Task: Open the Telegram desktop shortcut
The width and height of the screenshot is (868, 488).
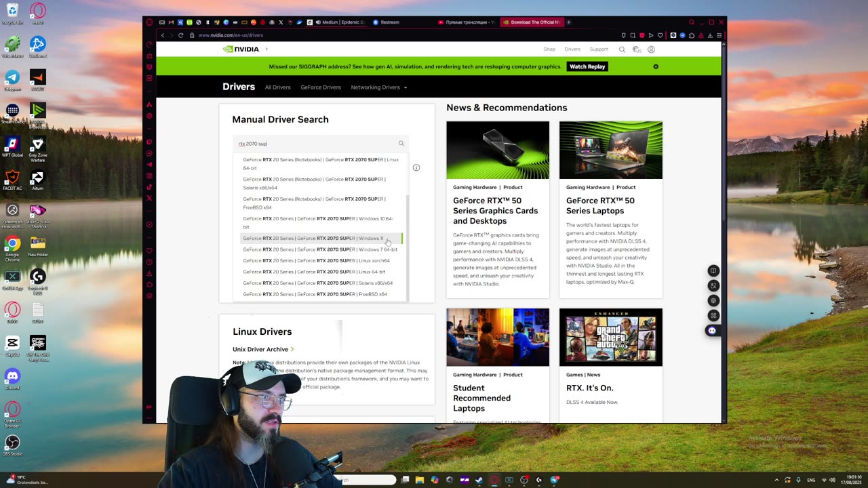Action: 12,80
